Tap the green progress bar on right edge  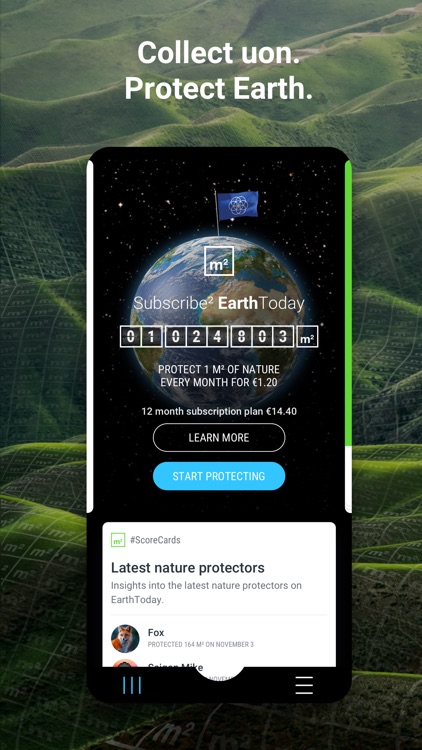pos(348,303)
